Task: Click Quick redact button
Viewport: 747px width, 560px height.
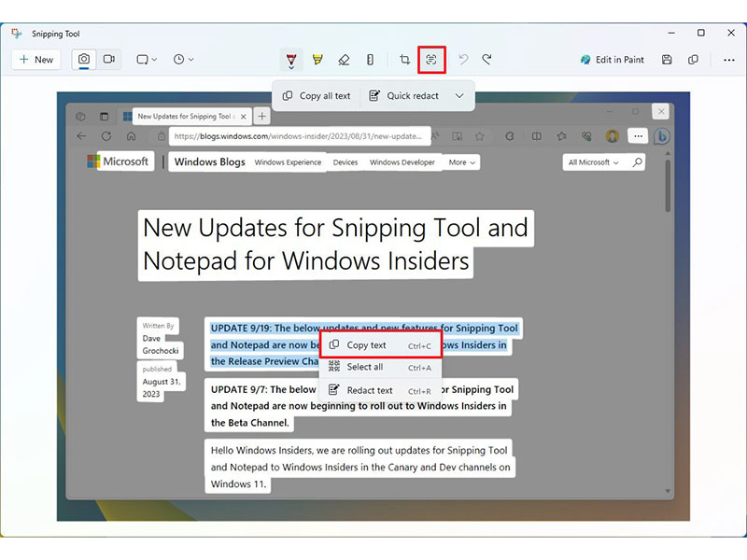Action: point(404,96)
